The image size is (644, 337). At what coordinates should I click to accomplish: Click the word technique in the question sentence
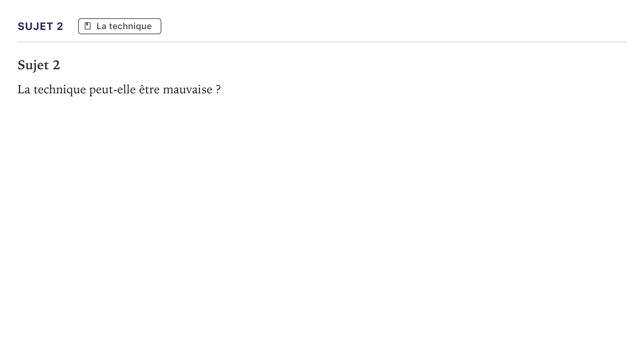point(60,90)
